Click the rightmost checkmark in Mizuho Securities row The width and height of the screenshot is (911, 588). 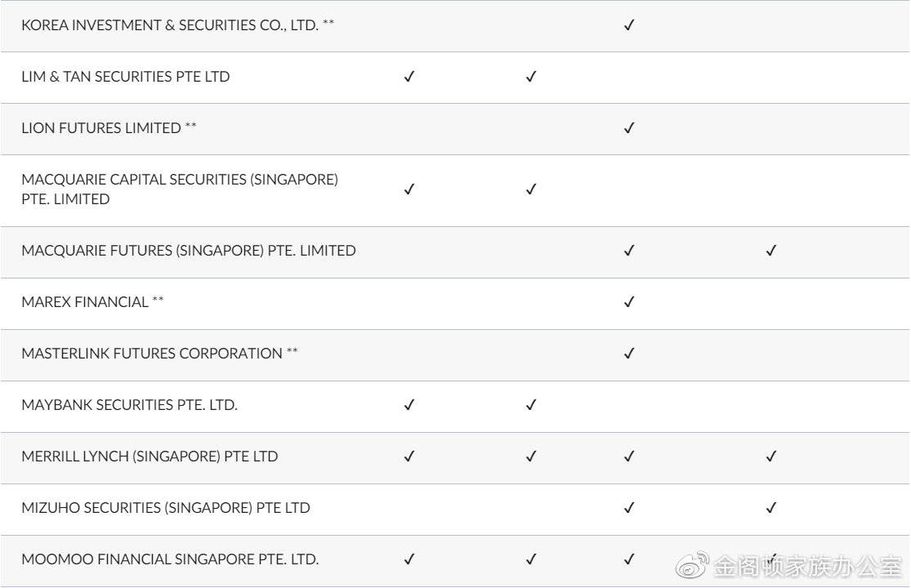770,508
